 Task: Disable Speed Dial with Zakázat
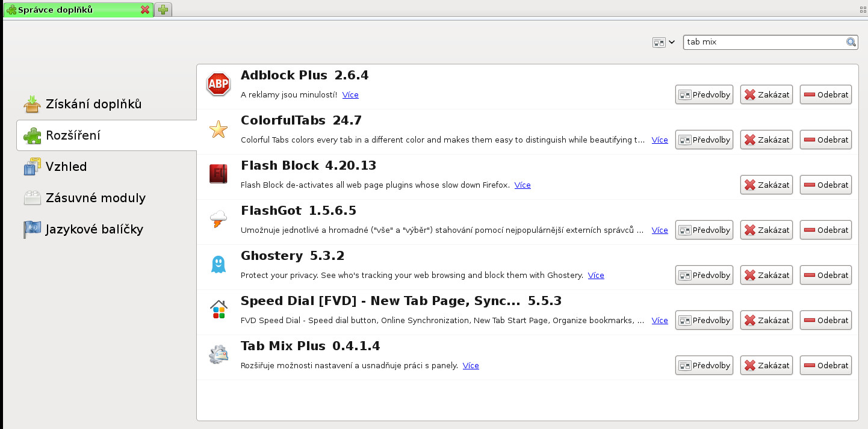766,320
